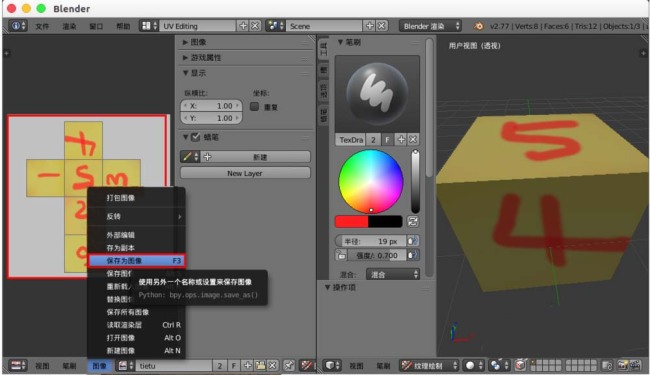Add a new brush next to TexDra
Screen dimensions: 650x375
401,140
